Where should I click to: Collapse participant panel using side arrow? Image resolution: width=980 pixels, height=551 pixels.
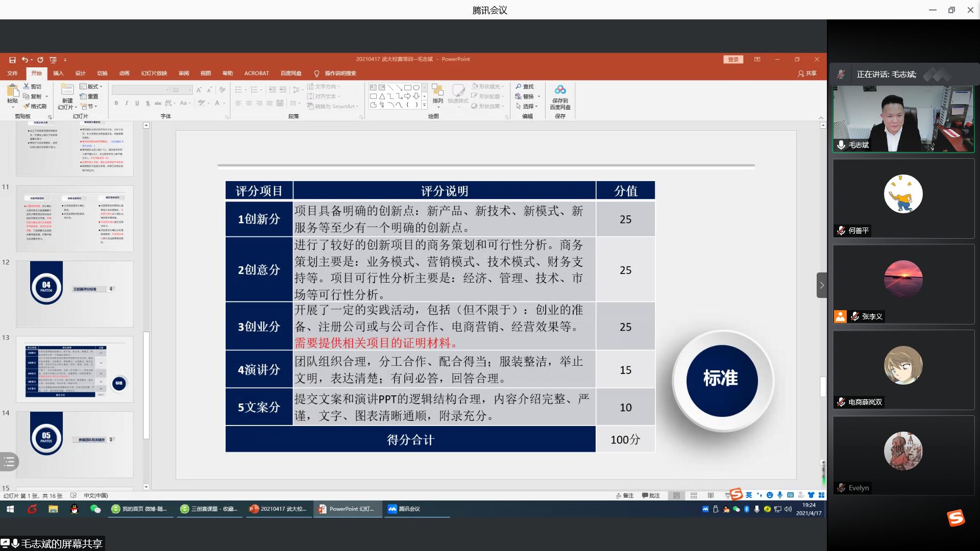822,285
